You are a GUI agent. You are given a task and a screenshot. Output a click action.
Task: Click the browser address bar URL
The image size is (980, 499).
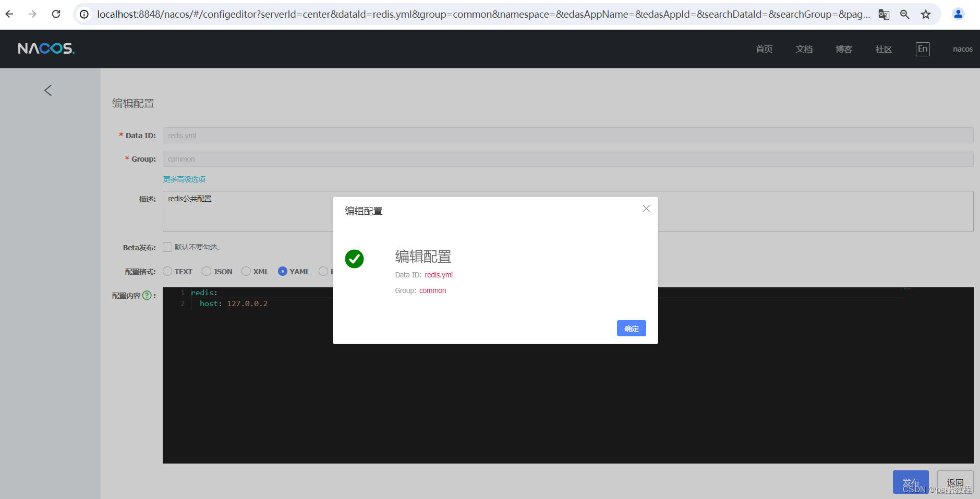483,14
